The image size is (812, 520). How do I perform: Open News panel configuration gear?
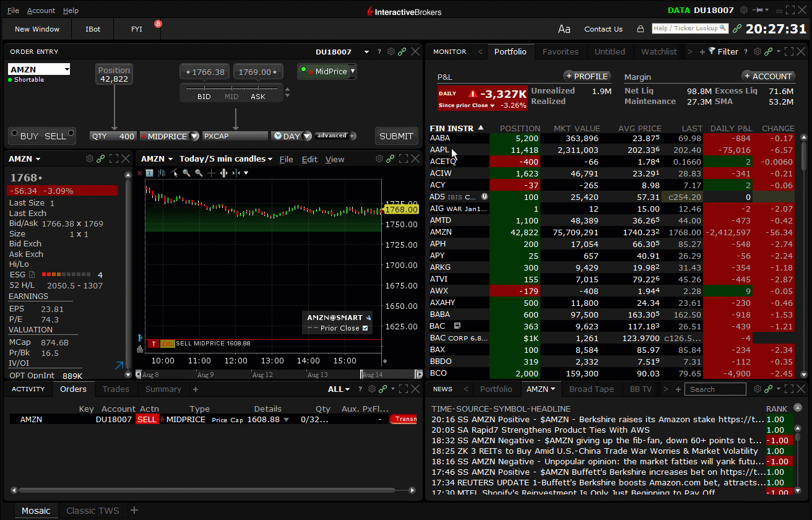point(756,389)
